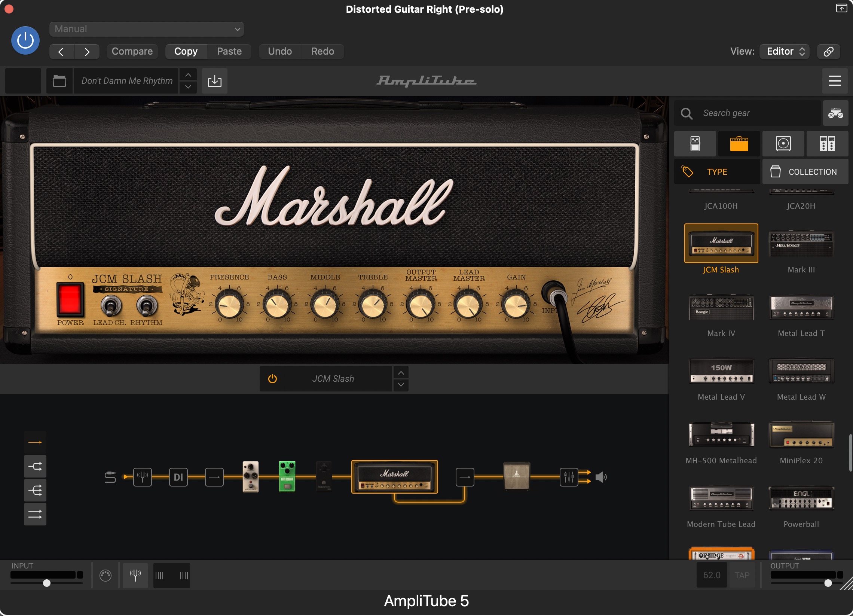Click the Search gear field
The height and width of the screenshot is (616, 853).
(x=748, y=113)
